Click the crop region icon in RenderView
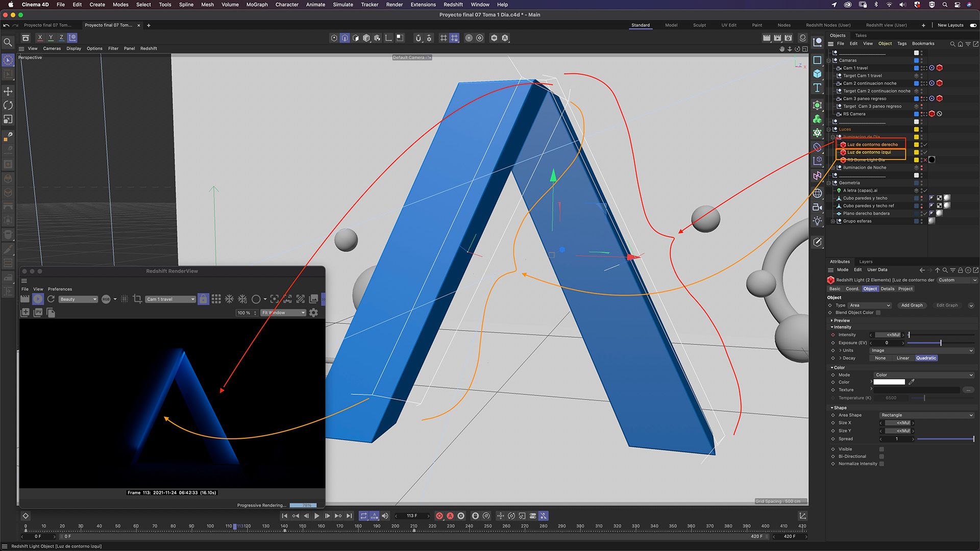Screen dimensions: 980x551 pyautogui.click(x=137, y=299)
